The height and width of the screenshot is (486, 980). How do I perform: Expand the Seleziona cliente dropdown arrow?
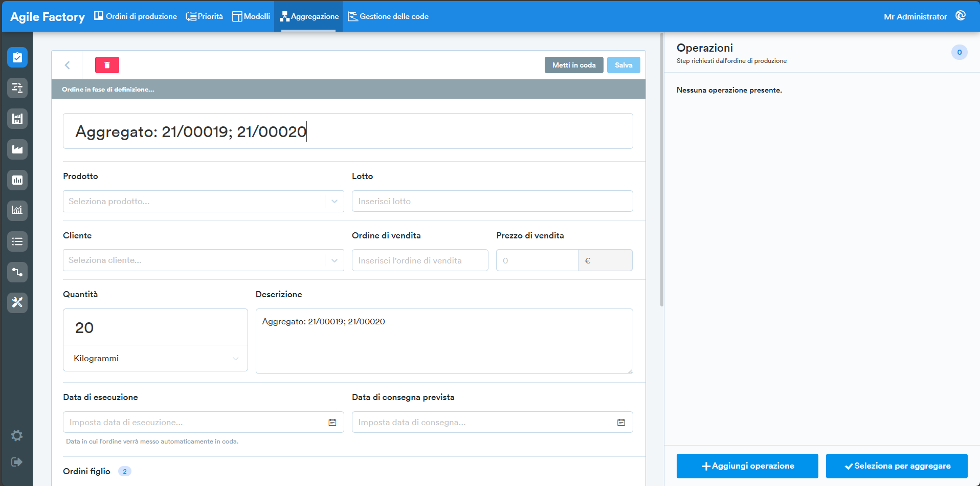tap(335, 260)
